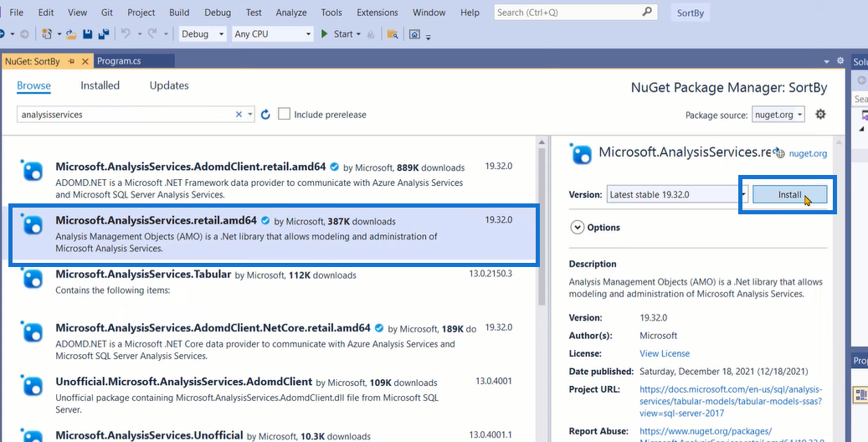The image size is (868, 442).
Task: Clear the analysisservices search with the X
Action: coord(239,114)
